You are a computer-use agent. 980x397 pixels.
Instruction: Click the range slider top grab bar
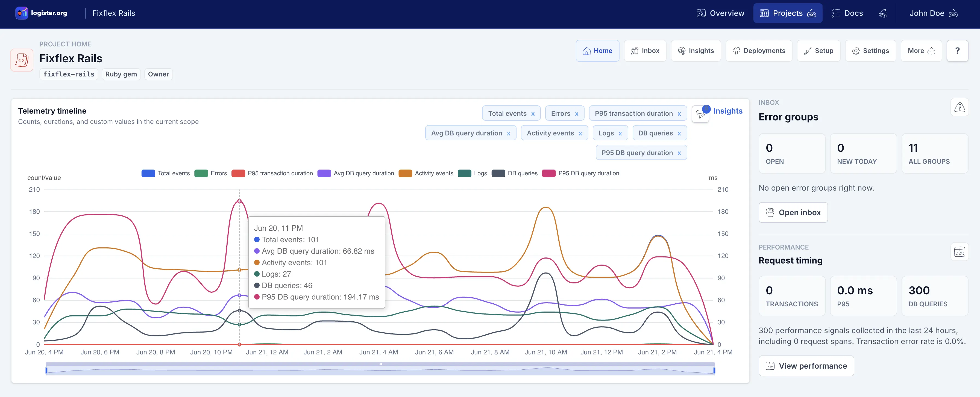coord(380,364)
